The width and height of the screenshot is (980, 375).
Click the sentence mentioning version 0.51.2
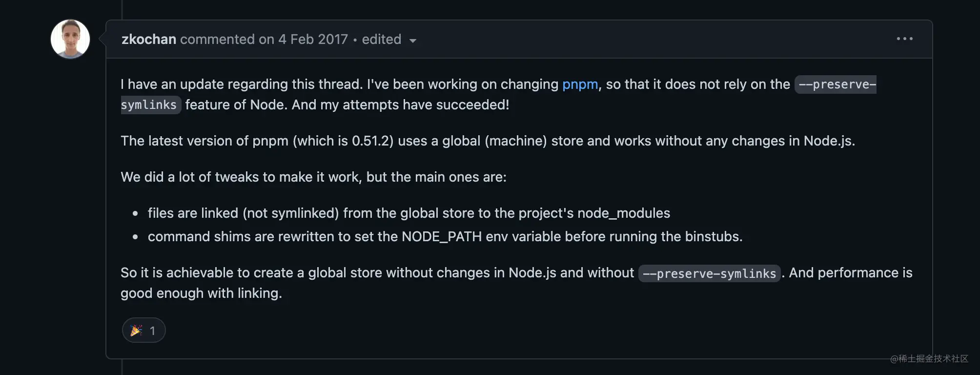488,141
